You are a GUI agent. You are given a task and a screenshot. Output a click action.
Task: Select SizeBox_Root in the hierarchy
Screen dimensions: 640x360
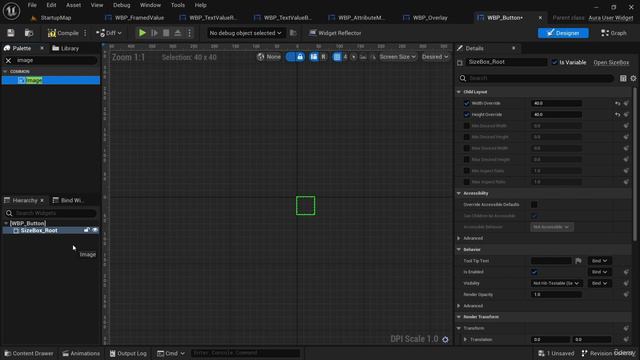click(x=39, y=231)
